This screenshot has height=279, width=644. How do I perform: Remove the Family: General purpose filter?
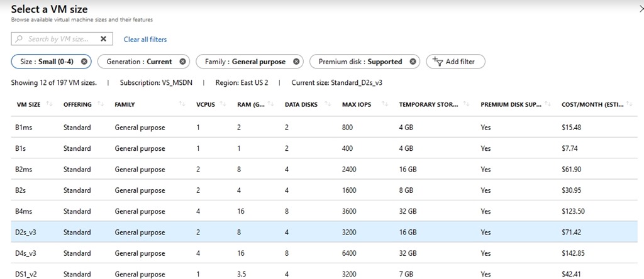point(296,62)
